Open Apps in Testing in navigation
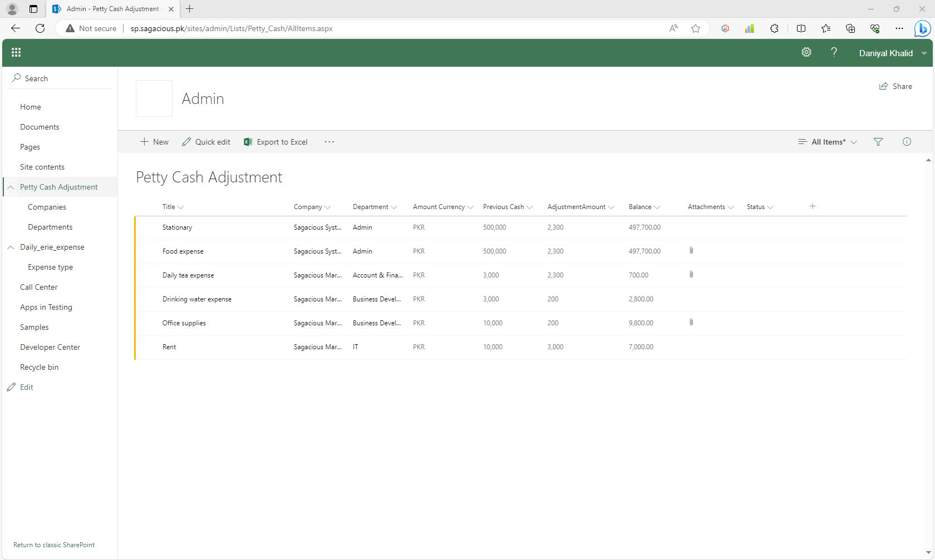The height and width of the screenshot is (560, 935). (x=46, y=307)
